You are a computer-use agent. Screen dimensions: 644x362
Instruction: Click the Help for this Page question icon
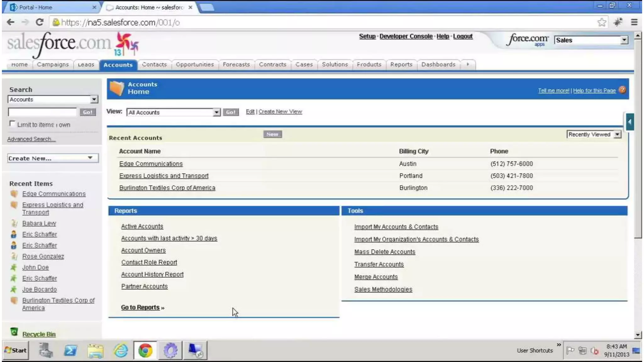point(622,90)
